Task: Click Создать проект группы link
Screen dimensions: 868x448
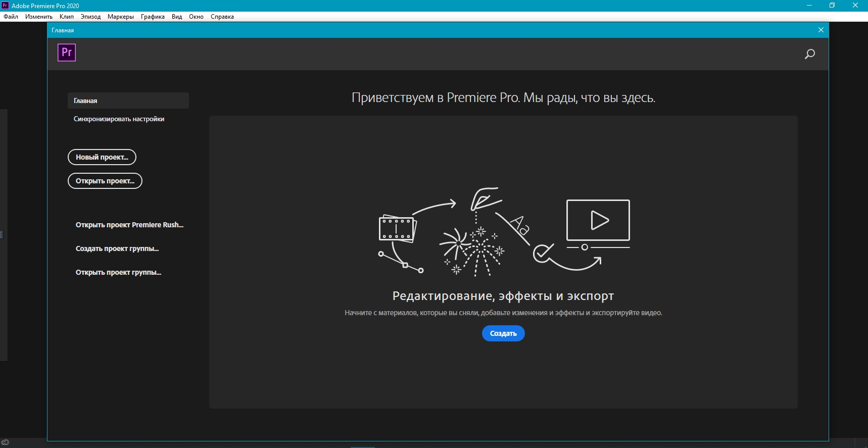Action: tap(117, 248)
